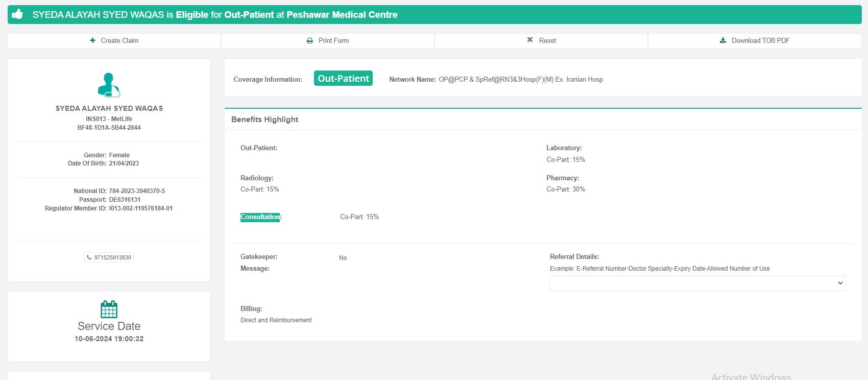The width and height of the screenshot is (868, 380).
Task: Click the Network Name value text
Action: click(x=521, y=80)
